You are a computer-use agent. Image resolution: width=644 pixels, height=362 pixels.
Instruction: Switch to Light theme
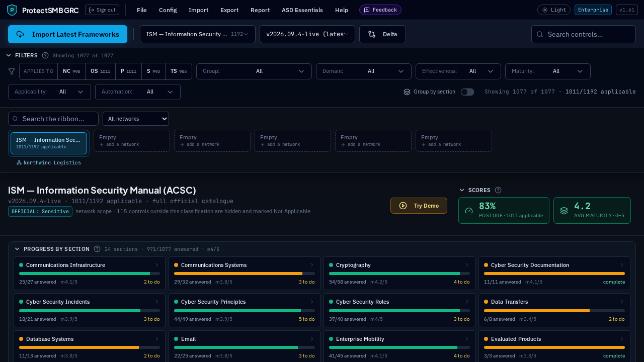pyautogui.click(x=554, y=10)
